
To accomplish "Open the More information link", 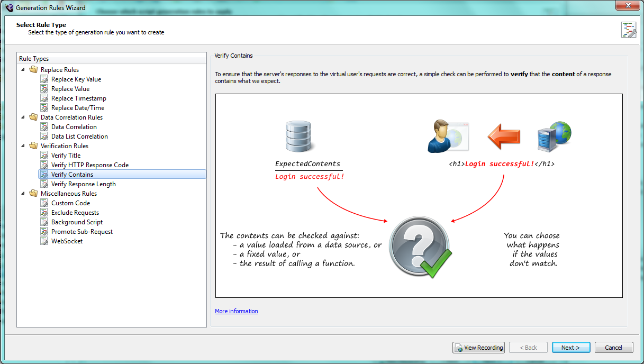I will point(237,311).
